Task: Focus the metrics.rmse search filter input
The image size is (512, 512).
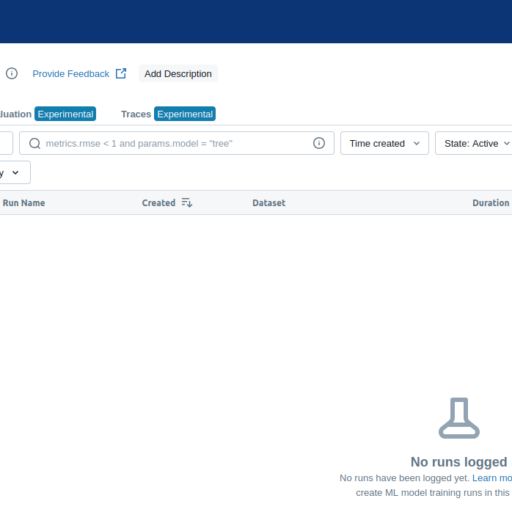Action: pyautogui.click(x=177, y=143)
